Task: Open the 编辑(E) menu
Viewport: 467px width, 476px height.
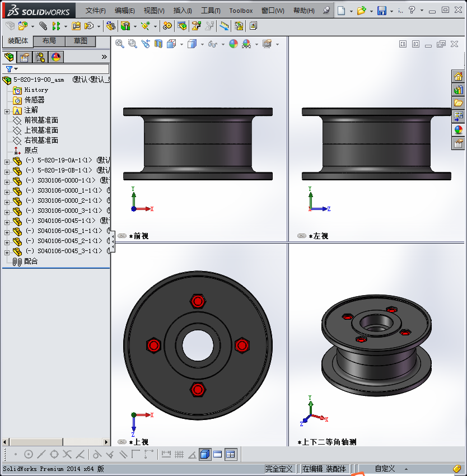Action: (124, 11)
